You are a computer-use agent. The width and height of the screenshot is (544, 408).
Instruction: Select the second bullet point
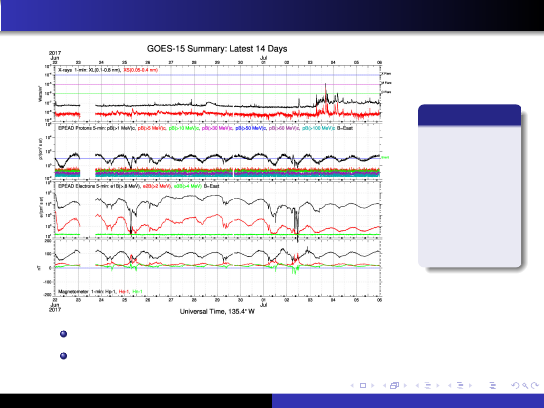[63, 356]
